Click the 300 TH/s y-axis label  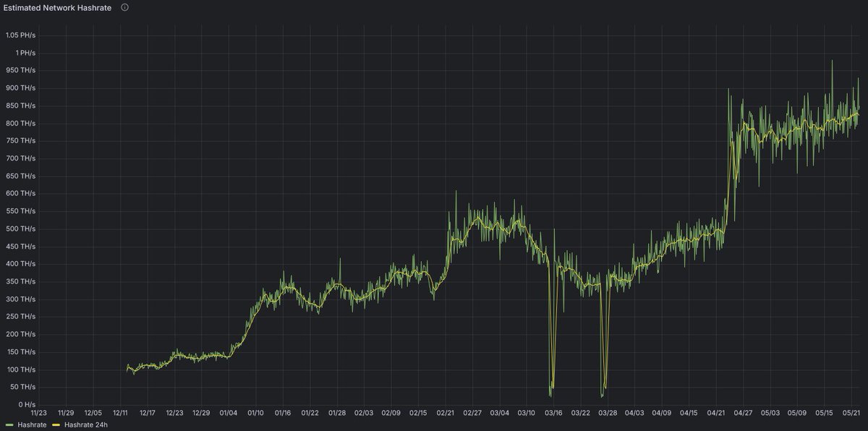tap(21, 299)
